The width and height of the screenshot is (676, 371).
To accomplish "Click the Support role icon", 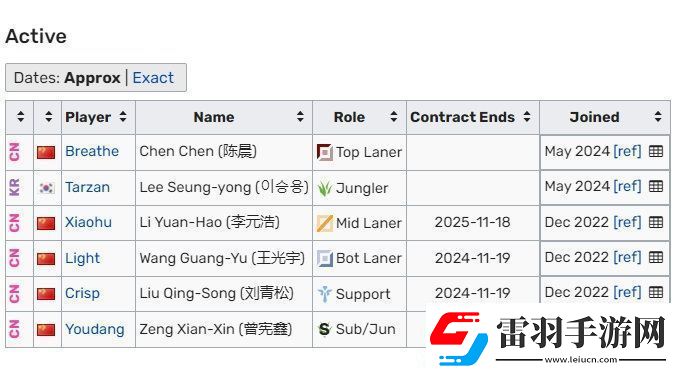I will [x=324, y=294].
